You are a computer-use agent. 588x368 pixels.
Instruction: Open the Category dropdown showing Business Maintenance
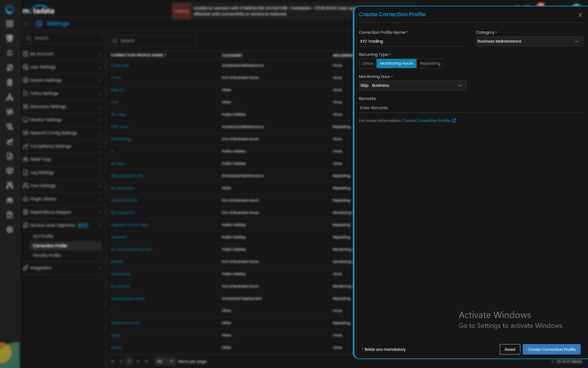click(x=529, y=41)
